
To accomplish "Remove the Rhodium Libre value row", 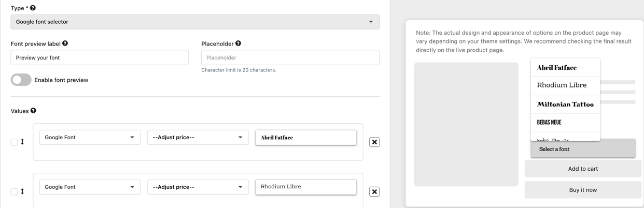I will pyautogui.click(x=374, y=191).
